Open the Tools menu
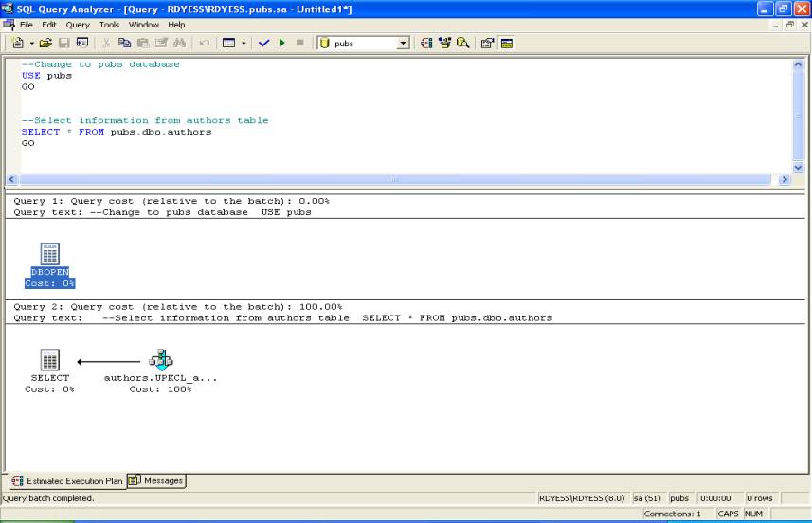 click(109, 25)
